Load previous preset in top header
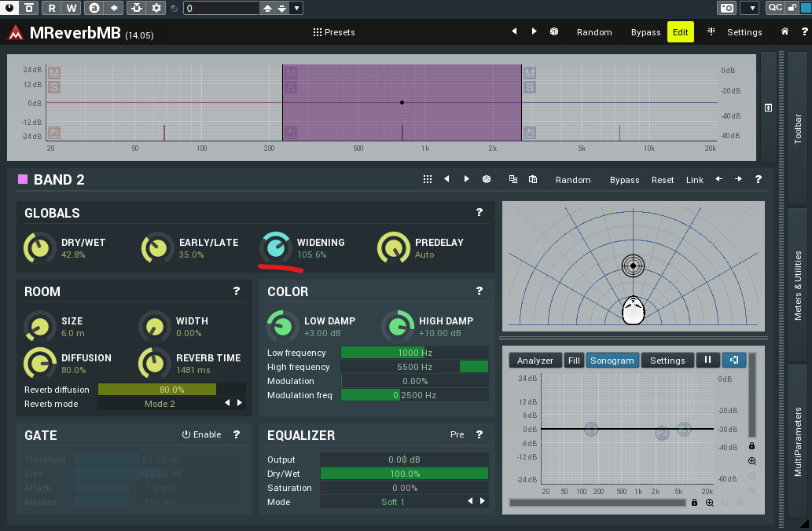This screenshot has width=812, height=531. (514, 31)
